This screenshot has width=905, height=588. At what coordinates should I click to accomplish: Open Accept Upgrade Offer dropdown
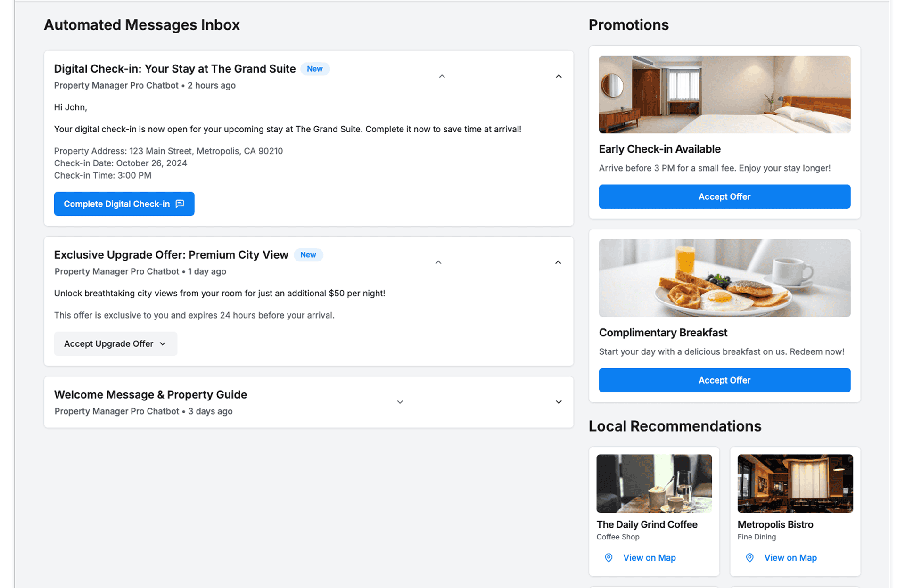[x=115, y=343]
